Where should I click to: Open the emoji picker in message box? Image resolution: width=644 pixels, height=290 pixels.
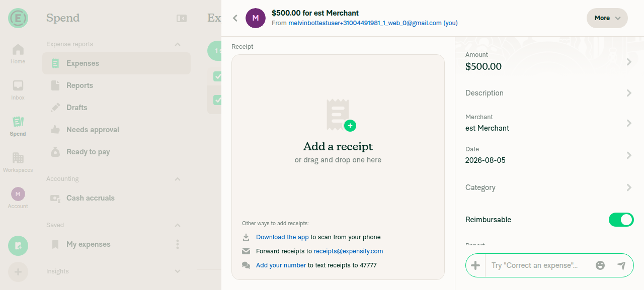[600, 265]
